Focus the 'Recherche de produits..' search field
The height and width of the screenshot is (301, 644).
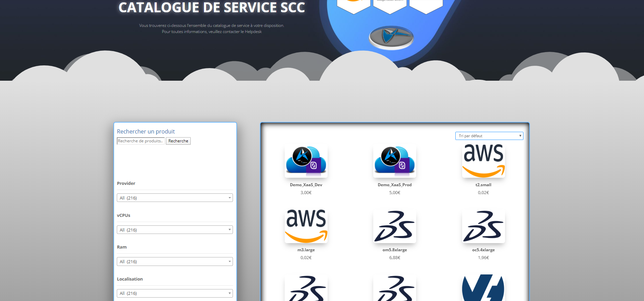pyautogui.click(x=141, y=141)
